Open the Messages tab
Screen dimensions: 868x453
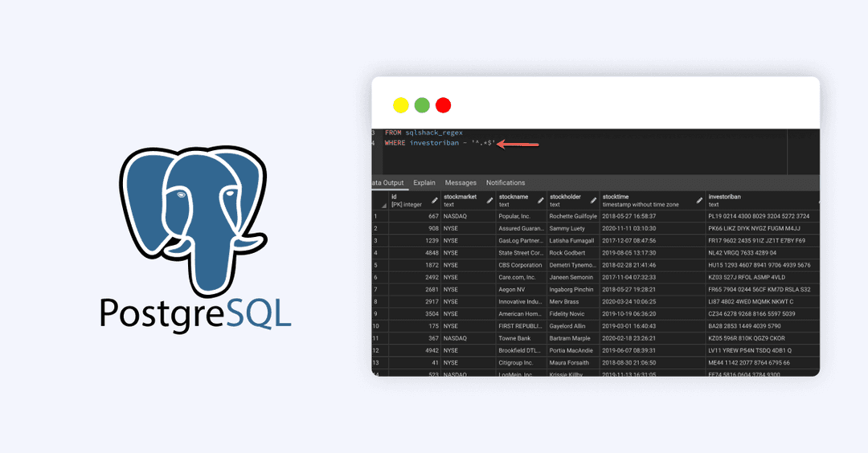461,183
